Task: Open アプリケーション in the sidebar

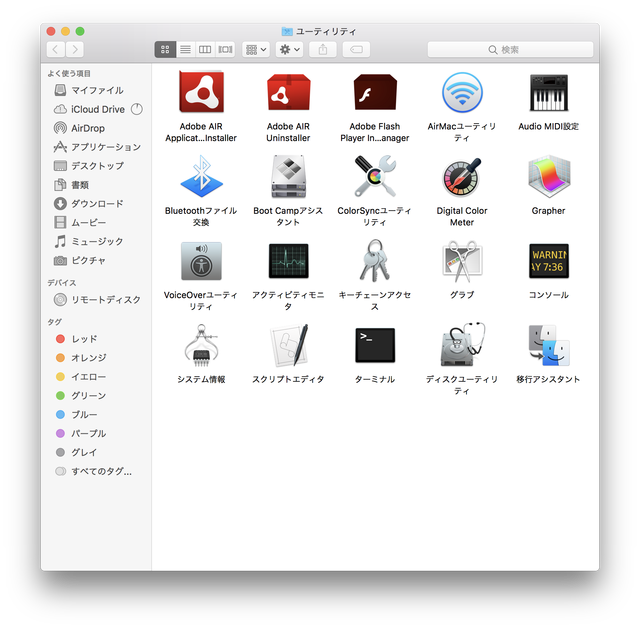Action: click(x=96, y=147)
